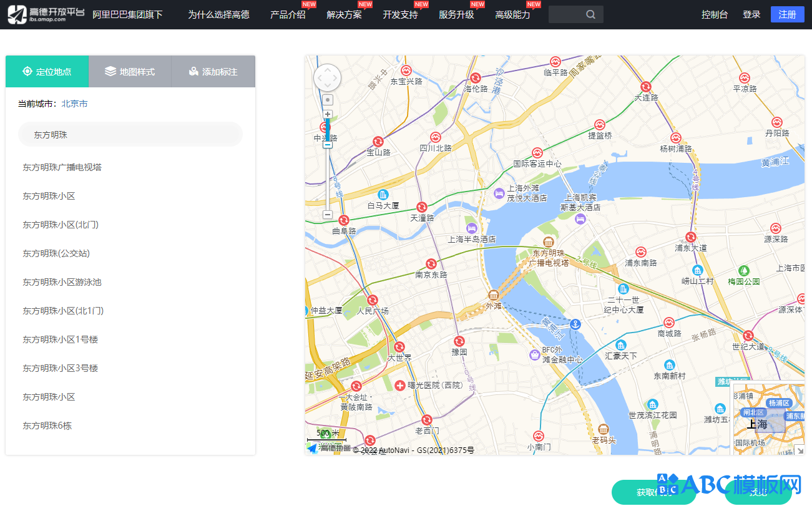Select suggestion 东方明珠小区1号楼
Image resolution: width=812 pixels, height=511 pixels.
click(61, 339)
